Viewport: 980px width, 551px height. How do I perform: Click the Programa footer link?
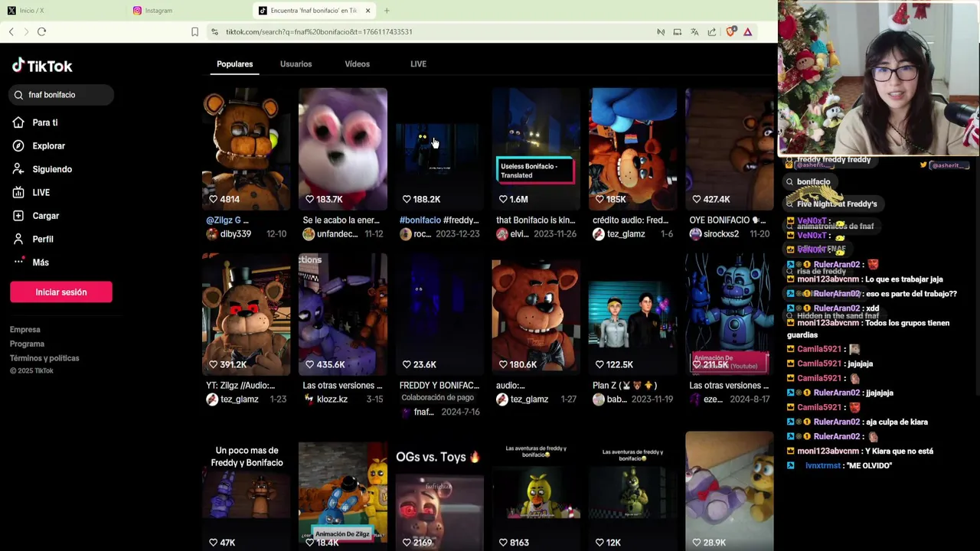point(27,344)
